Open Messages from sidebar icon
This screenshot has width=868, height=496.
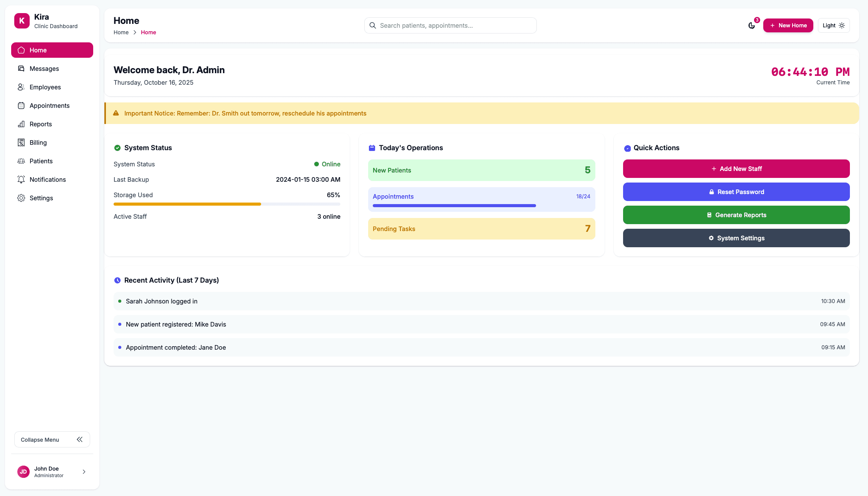click(x=21, y=69)
